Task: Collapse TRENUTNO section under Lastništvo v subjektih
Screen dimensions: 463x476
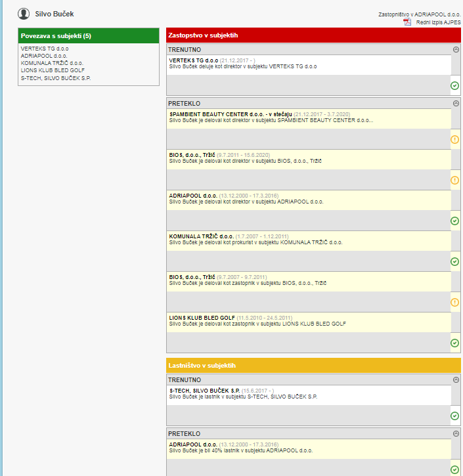Action: [456, 379]
